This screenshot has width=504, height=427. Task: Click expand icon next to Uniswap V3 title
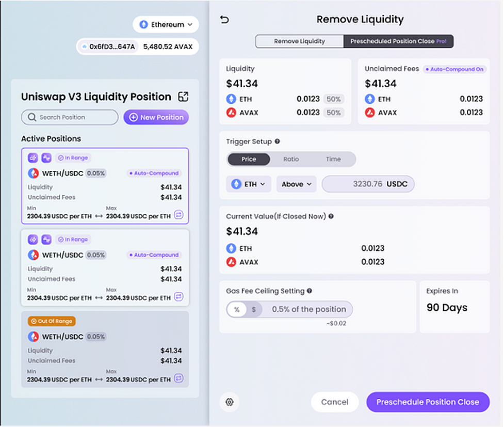(x=183, y=97)
